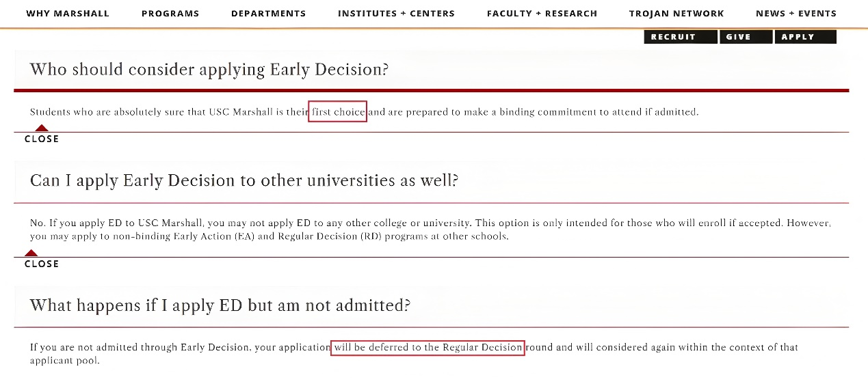Visit the Trojan Network section

(676, 14)
